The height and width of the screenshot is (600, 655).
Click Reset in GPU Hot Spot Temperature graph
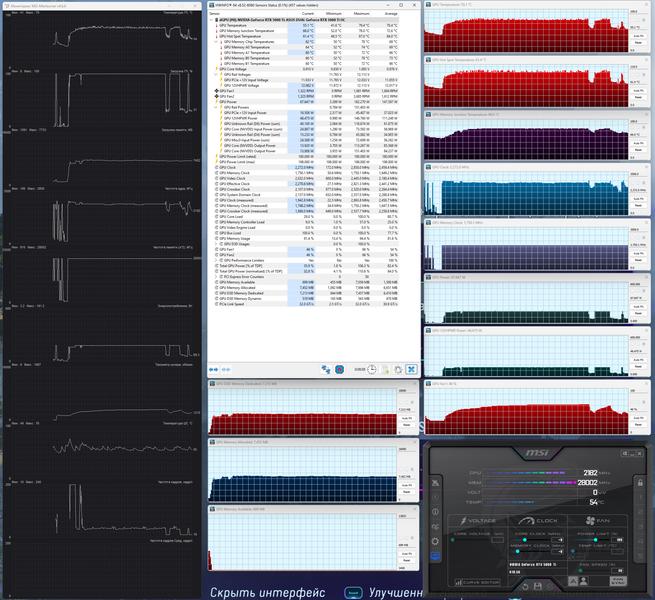tap(638, 97)
